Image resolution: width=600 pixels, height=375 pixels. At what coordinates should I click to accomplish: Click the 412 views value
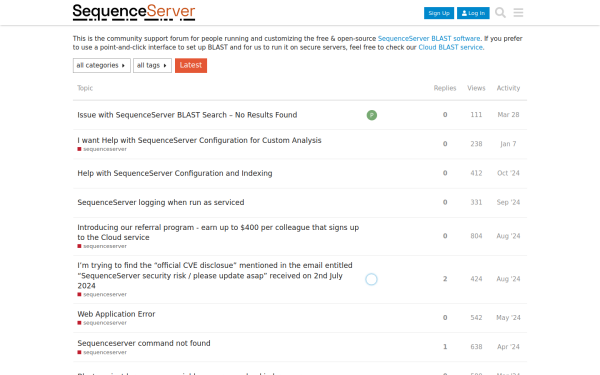coord(476,173)
